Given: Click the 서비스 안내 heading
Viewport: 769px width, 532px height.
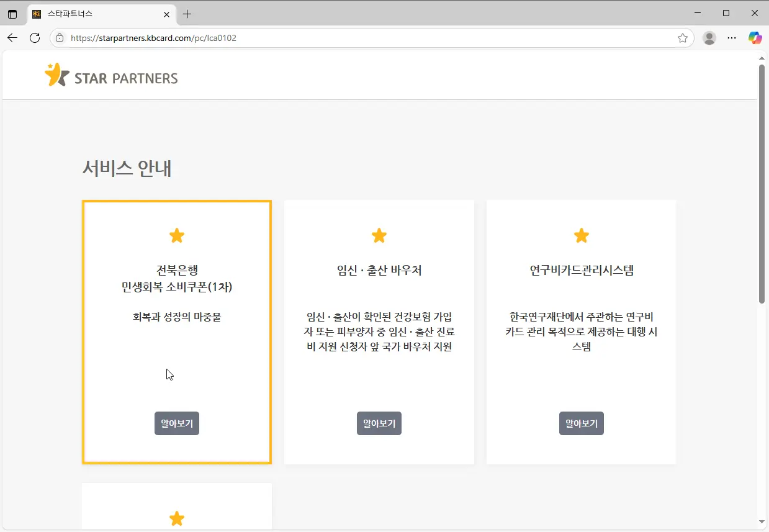Looking at the screenshot, I should coord(127,168).
